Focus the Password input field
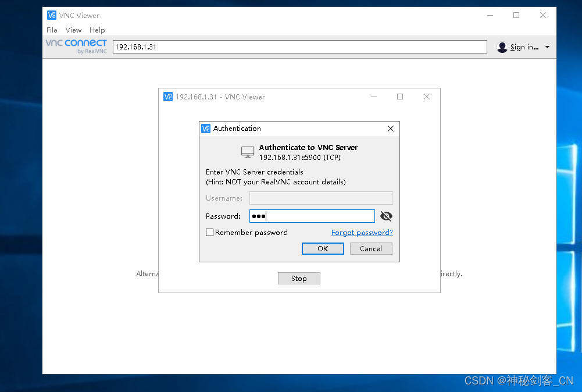582x392 pixels. (x=312, y=216)
